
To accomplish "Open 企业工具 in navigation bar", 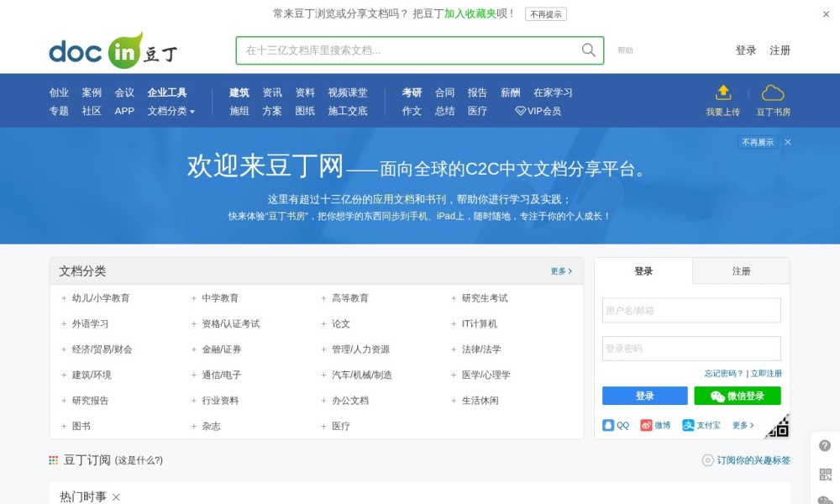I will [167, 92].
